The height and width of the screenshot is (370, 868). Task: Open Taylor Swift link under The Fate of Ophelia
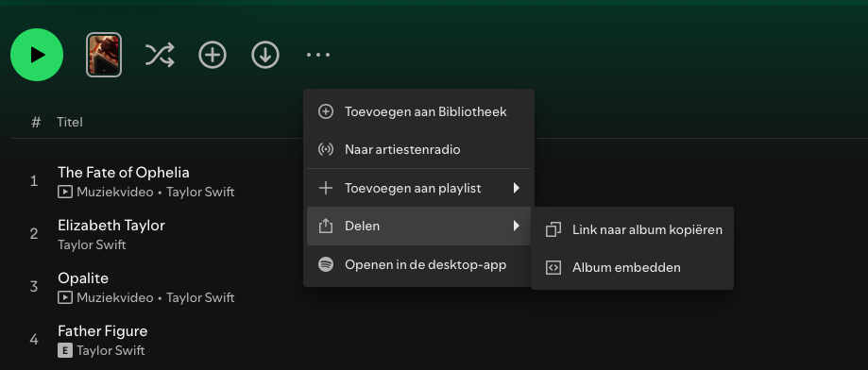click(x=200, y=192)
